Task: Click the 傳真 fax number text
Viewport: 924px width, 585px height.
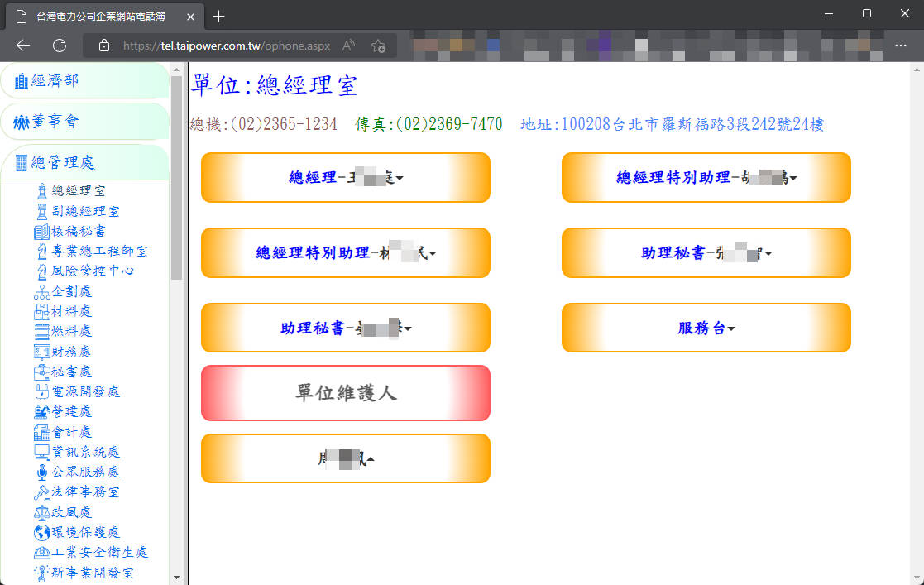Action: coord(429,124)
